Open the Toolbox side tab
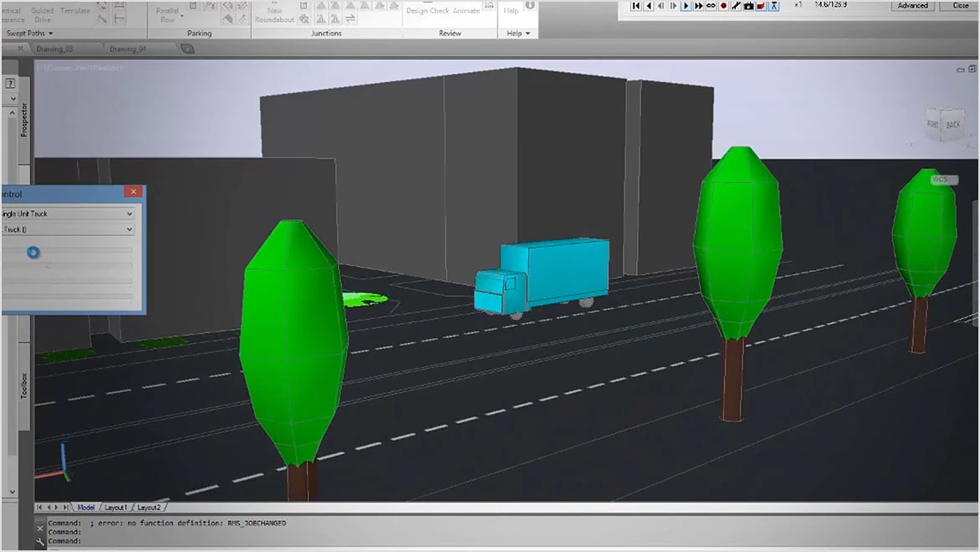Screen dimensions: 980x552 tap(23, 386)
